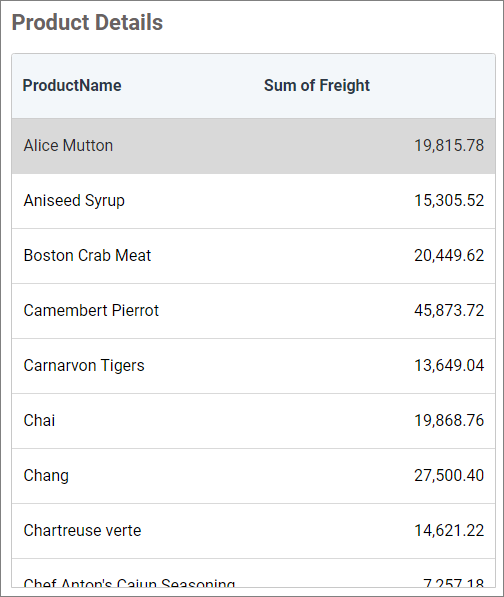Select the Boston Crab Meat row
Viewport: 504px width, 597px height.
[x=254, y=256]
